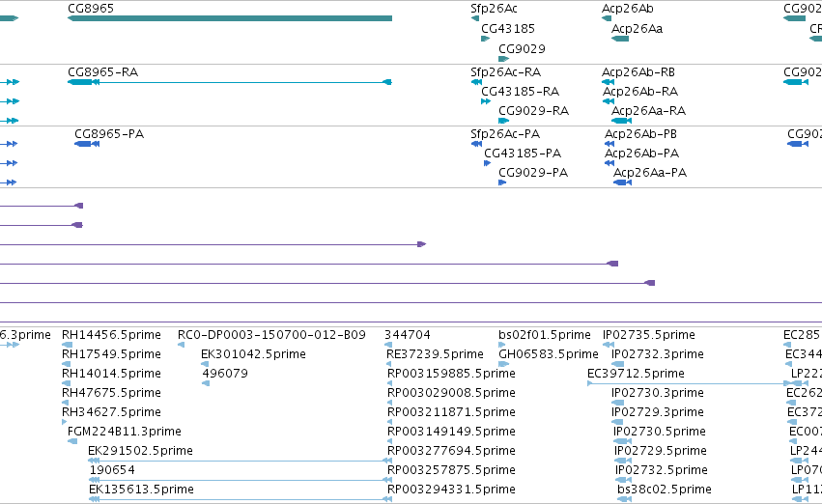This screenshot has height=504, width=822.
Task: Select the long CG8965 gene bar
Action: pos(230,18)
